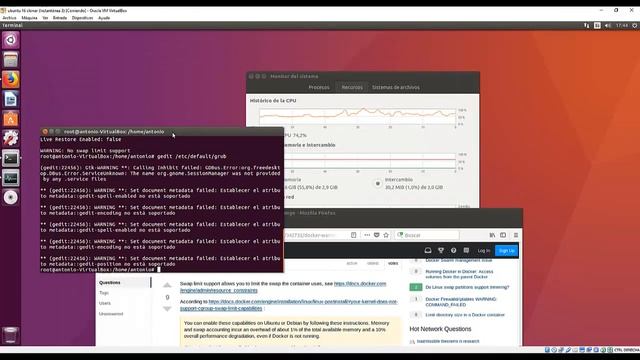Open docs.docker.com resource constraints link
640x360 pixels.
click(283, 287)
